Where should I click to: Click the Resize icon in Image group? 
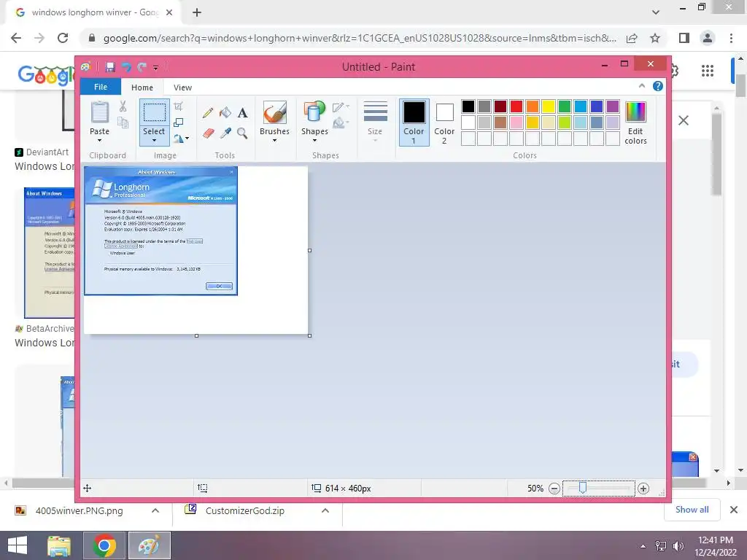point(179,122)
